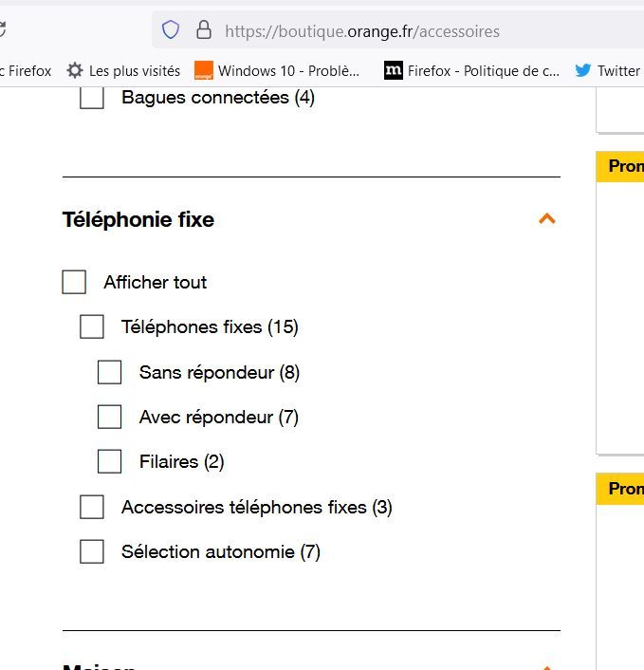Screen dimensions: 644x670
Task: Open the Firefox Politique bookmark icon
Action: (394, 70)
